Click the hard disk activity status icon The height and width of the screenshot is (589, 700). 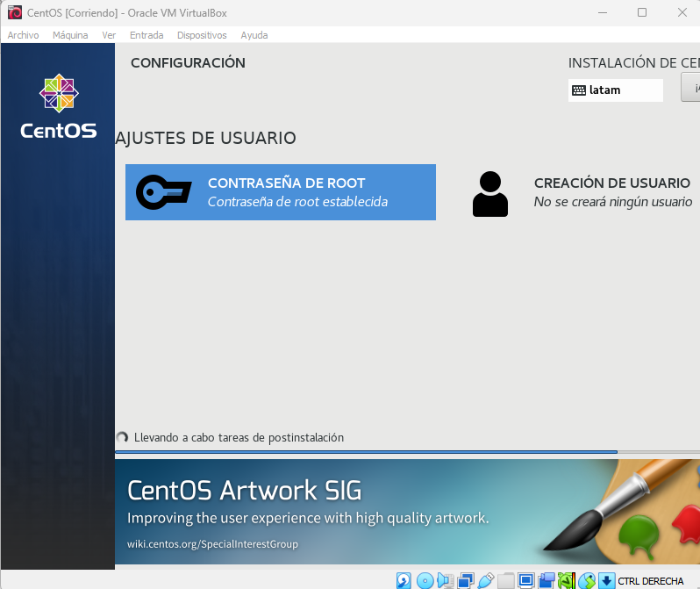[x=404, y=581]
